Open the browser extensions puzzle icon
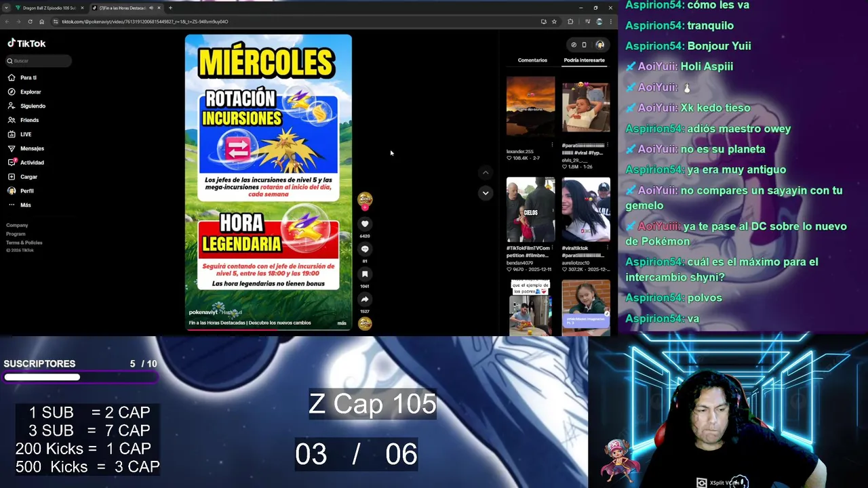This screenshot has height=488, width=868. point(570,22)
